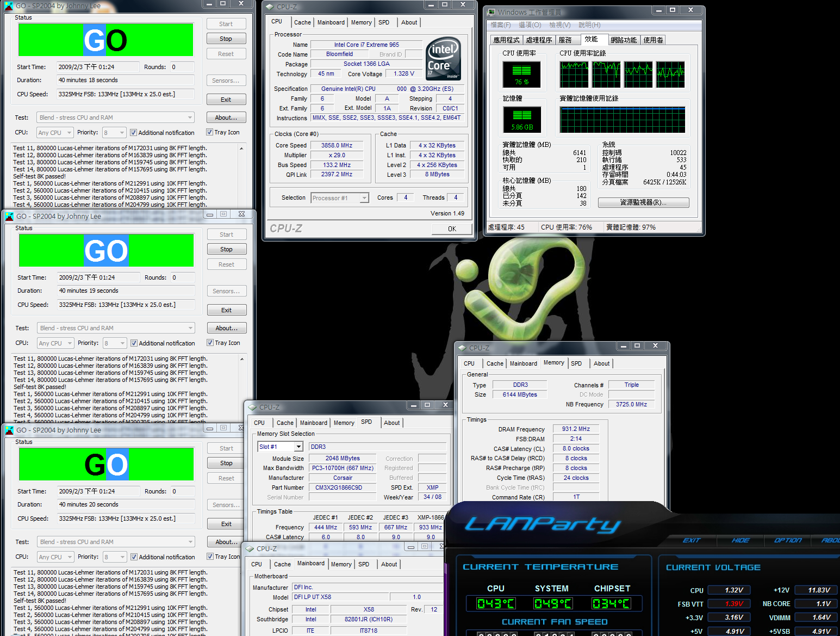This screenshot has width=840, height=636.
Task: Click the scroll-up arrow of the top SP2004 log
Action: tap(241, 149)
